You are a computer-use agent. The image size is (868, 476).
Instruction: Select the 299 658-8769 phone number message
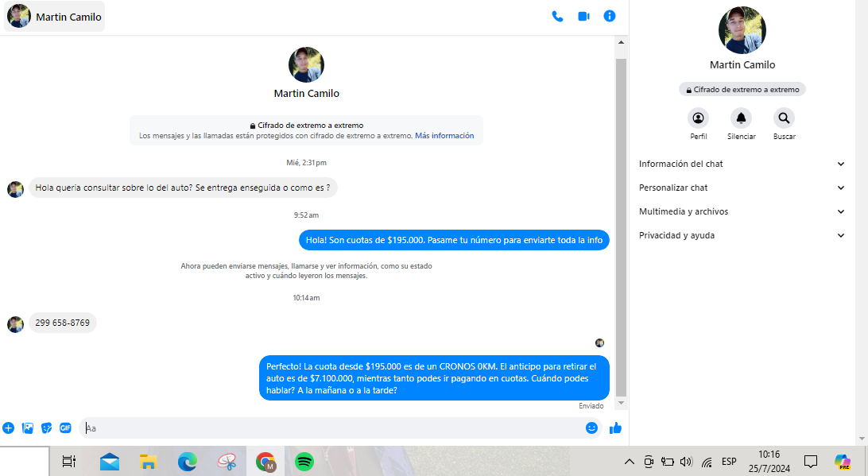click(x=63, y=323)
